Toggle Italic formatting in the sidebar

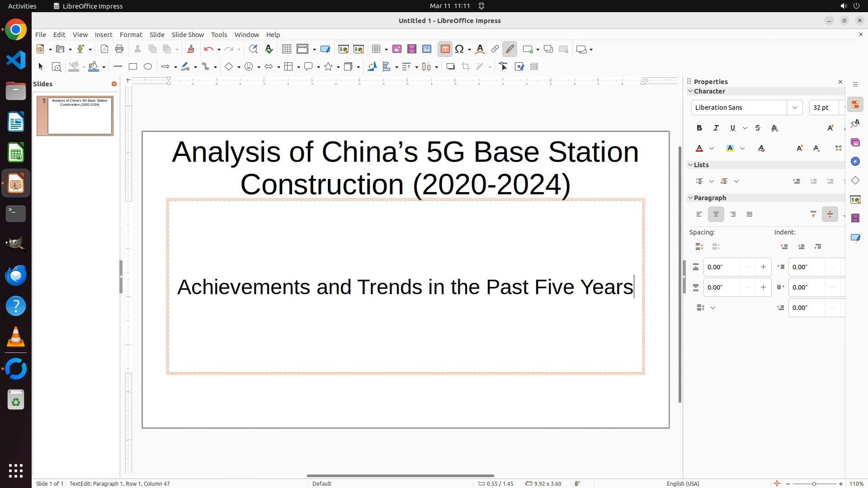pyautogui.click(x=716, y=128)
